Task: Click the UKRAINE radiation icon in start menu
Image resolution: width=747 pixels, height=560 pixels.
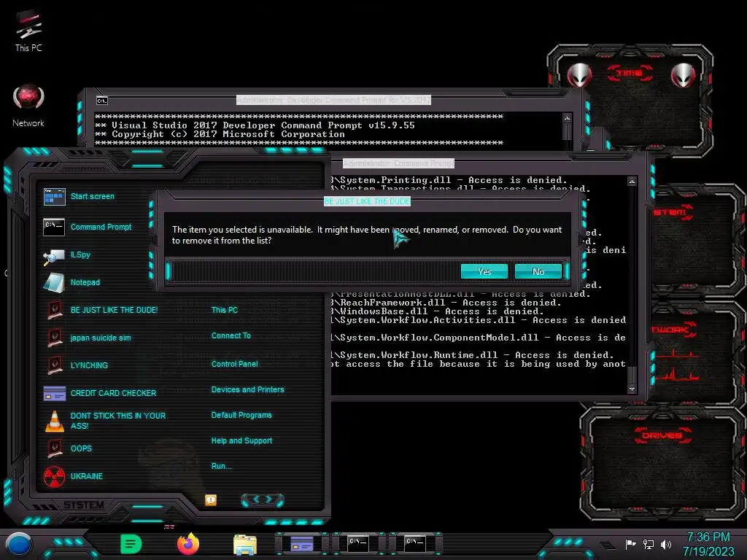Action: 54,476
